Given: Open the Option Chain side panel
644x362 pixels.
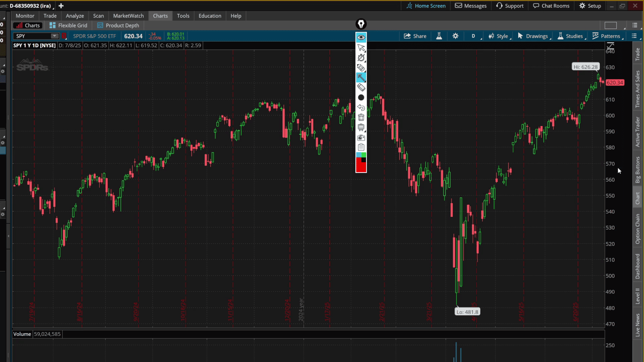Looking at the screenshot, I should click(637, 229).
